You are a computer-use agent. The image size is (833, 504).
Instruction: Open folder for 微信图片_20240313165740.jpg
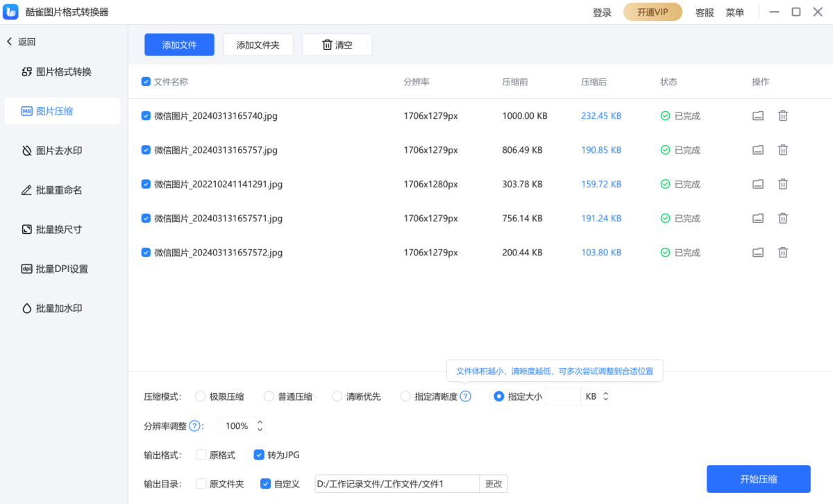click(x=758, y=116)
